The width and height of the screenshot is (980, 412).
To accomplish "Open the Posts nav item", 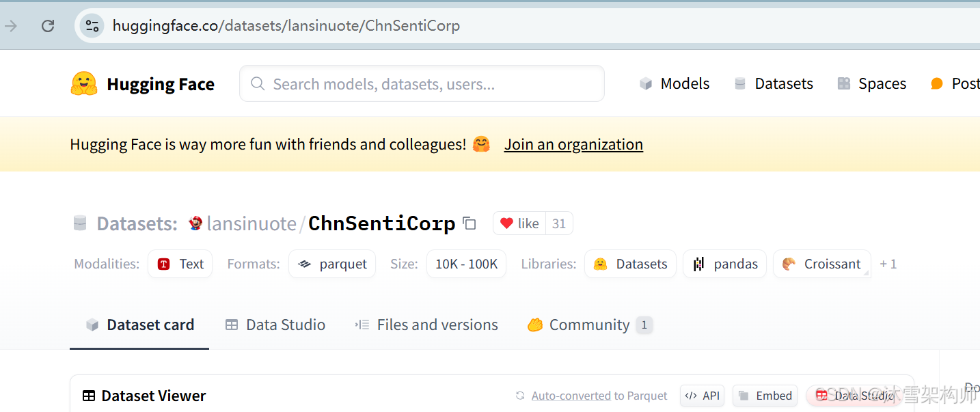I will click(x=955, y=84).
